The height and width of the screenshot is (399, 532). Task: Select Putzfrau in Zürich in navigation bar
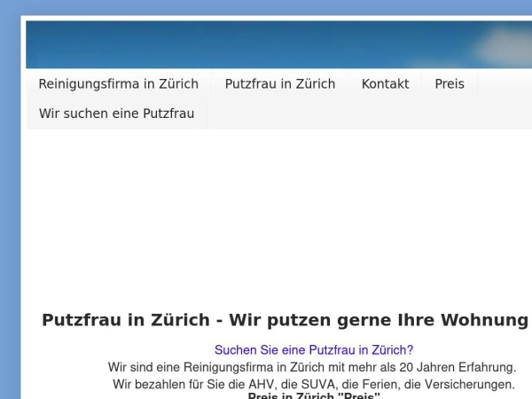point(279,84)
